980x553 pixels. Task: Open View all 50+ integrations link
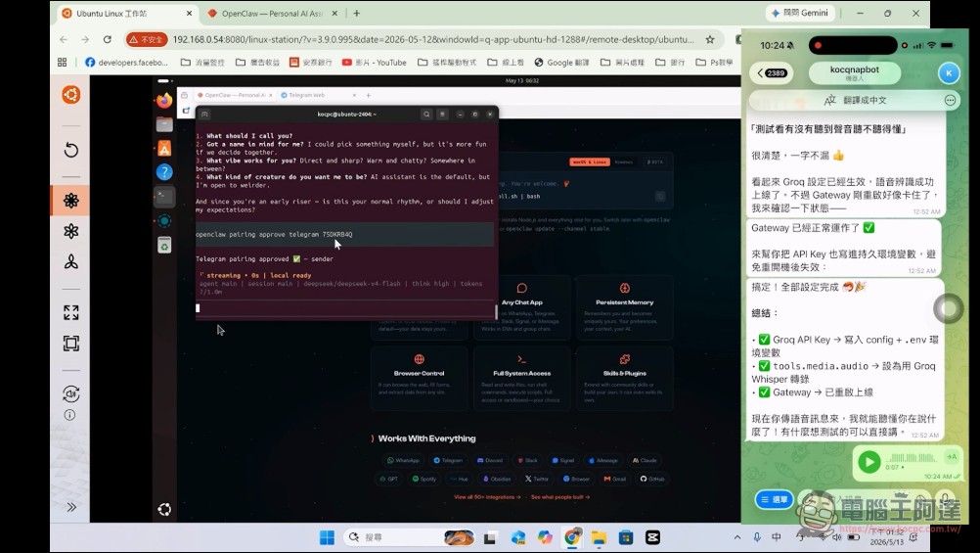click(x=487, y=497)
